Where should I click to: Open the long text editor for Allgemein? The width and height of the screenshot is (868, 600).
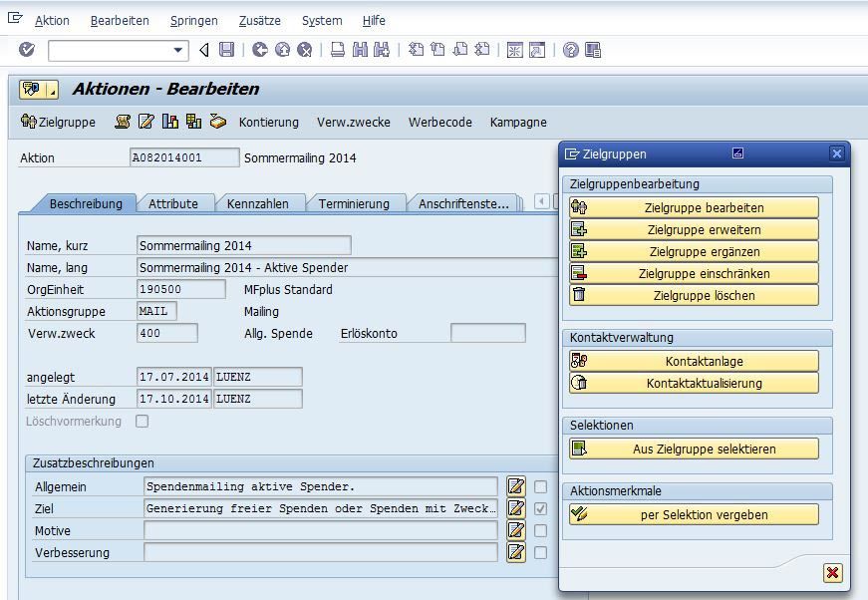(x=516, y=486)
